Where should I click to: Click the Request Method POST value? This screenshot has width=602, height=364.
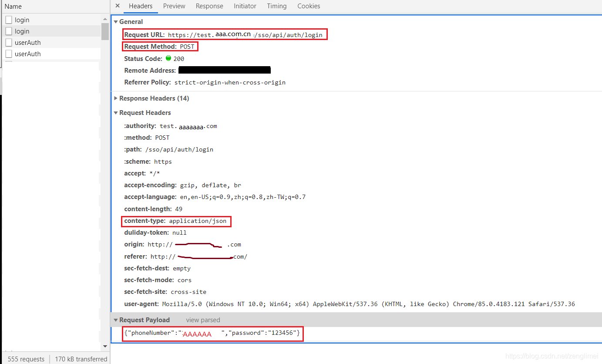(x=187, y=47)
